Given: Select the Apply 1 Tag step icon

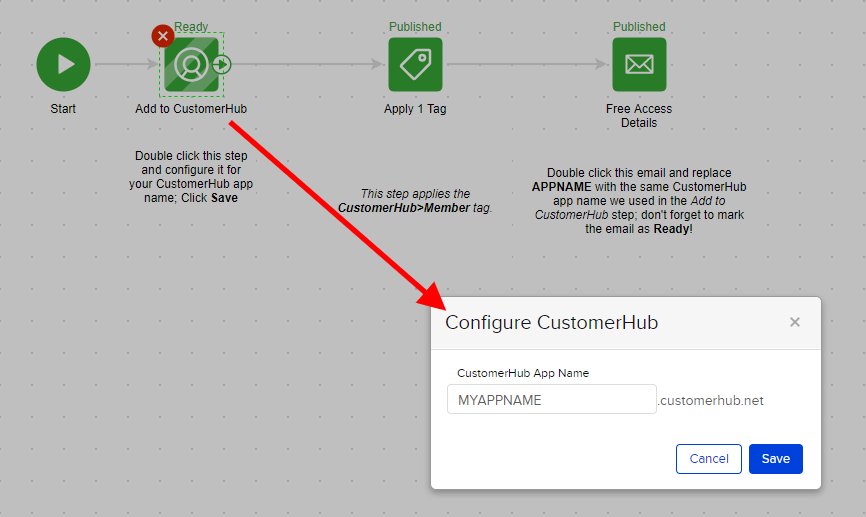Looking at the screenshot, I should click(x=415, y=65).
